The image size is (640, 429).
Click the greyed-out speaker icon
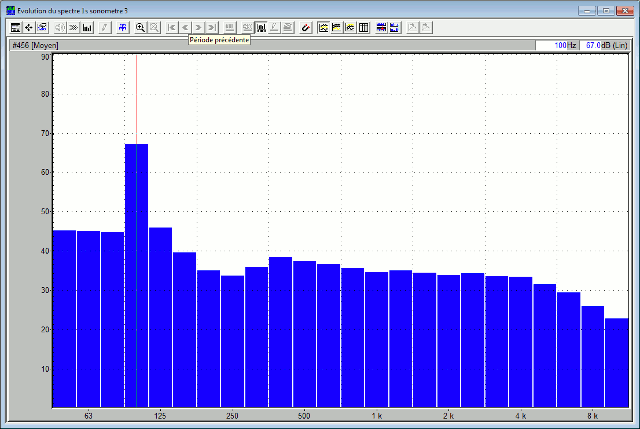pyautogui.click(x=60, y=27)
